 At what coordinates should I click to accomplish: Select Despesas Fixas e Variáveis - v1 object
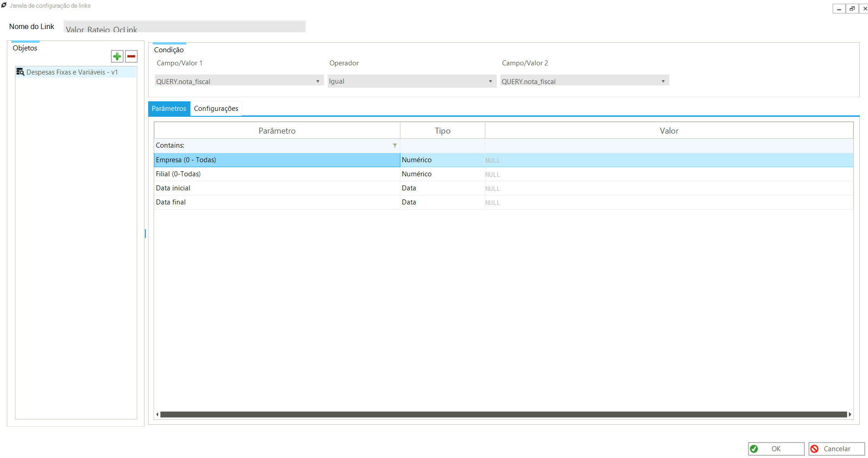tap(72, 72)
